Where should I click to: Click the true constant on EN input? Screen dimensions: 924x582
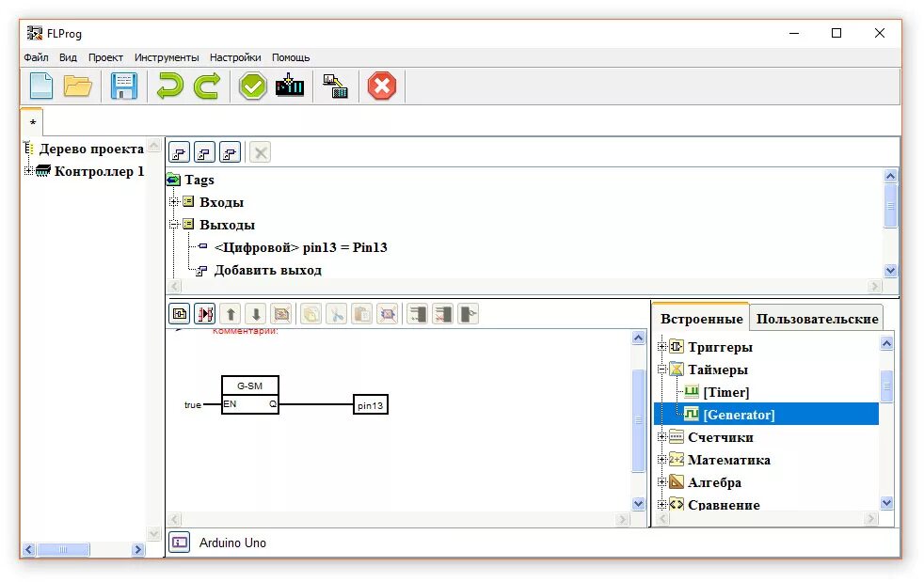192,404
